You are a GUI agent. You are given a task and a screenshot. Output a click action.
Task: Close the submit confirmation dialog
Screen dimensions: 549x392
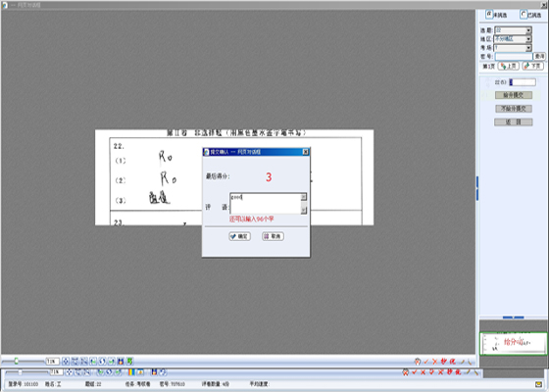[x=305, y=152]
